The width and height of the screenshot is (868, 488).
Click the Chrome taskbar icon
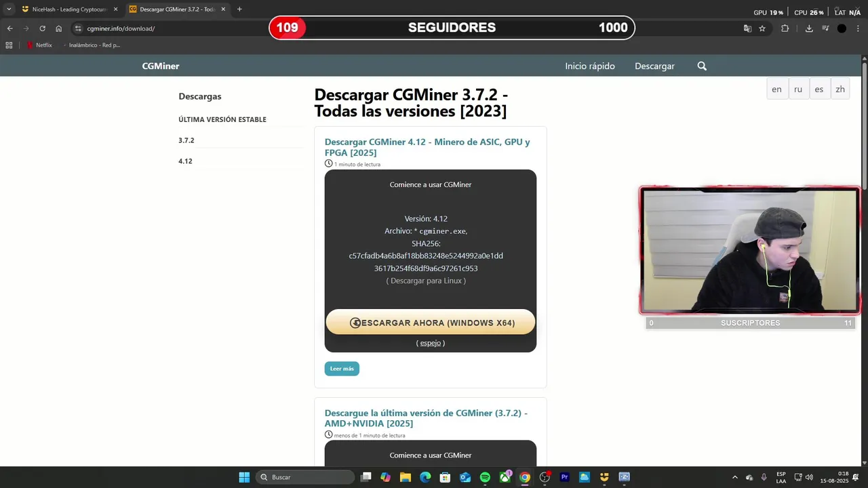[525, 477]
